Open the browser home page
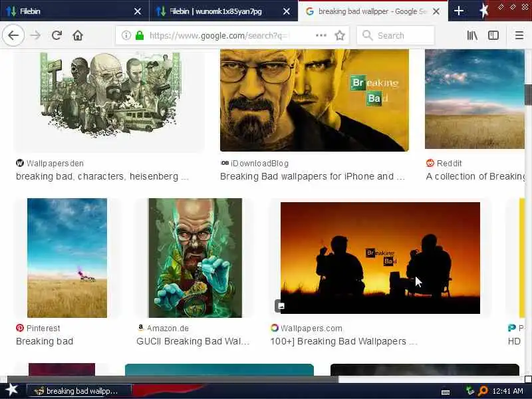Screen dimensions: 532x399 78,35
